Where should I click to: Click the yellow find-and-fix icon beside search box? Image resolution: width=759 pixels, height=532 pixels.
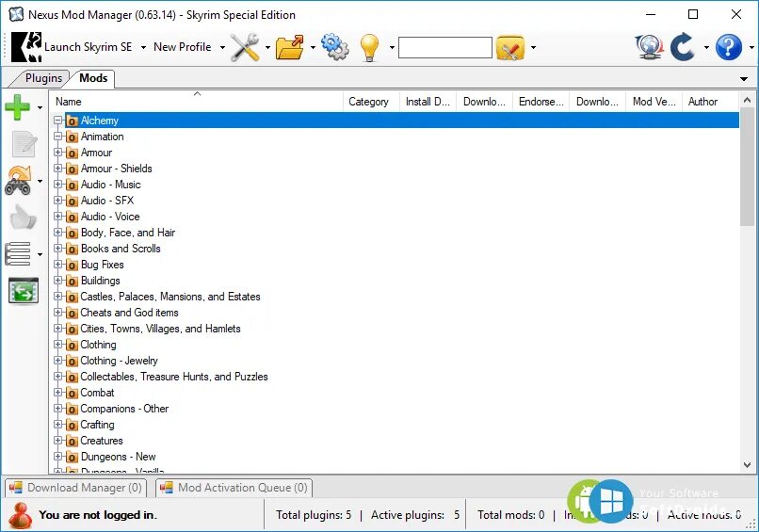point(510,47)
